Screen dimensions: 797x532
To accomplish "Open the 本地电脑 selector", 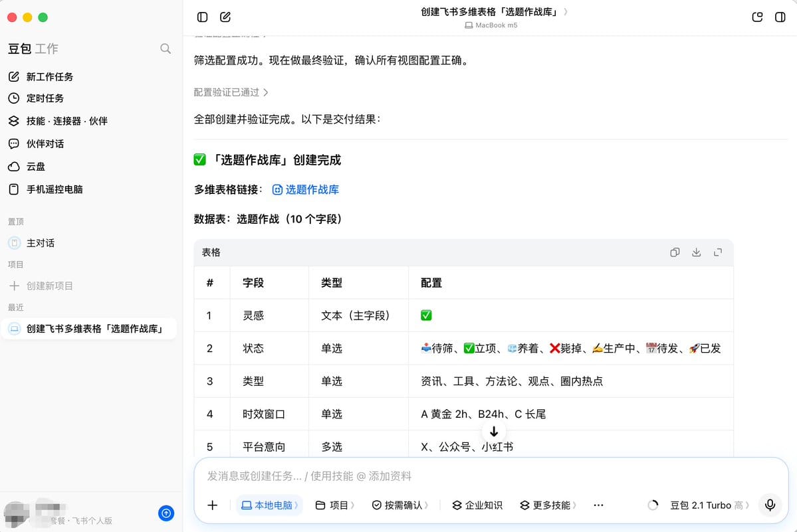I will click(x=269, y=505).
